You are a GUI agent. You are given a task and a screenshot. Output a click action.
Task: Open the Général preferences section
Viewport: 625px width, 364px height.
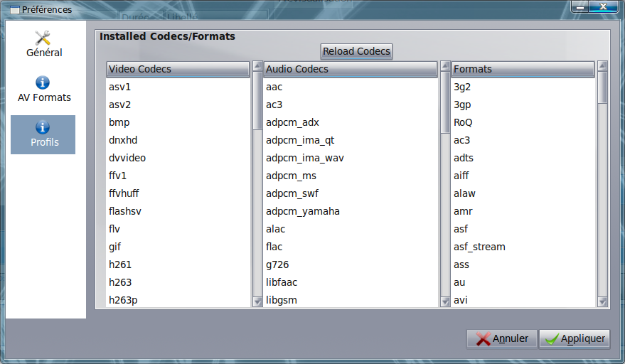click(x=43, y=44)
